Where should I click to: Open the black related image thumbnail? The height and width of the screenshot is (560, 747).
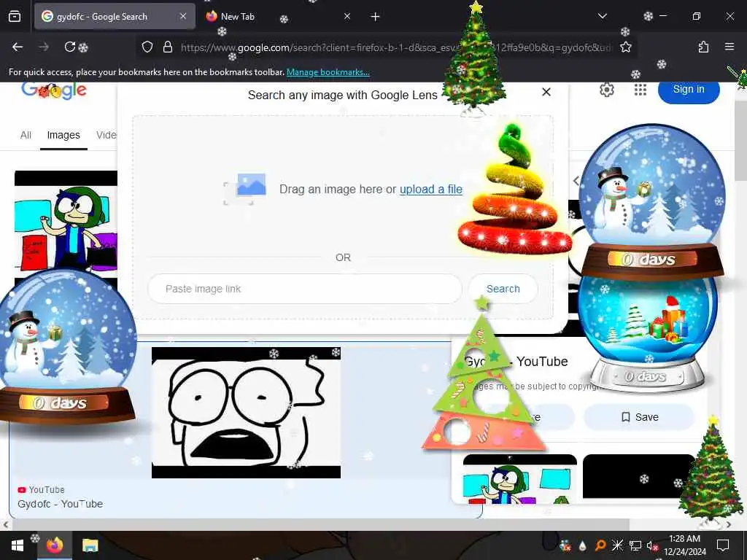point(638,477)
